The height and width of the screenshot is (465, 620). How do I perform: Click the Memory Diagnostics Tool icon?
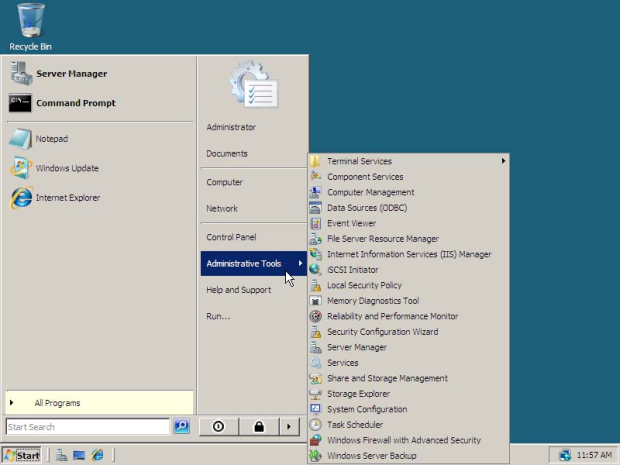coord(315,301)
